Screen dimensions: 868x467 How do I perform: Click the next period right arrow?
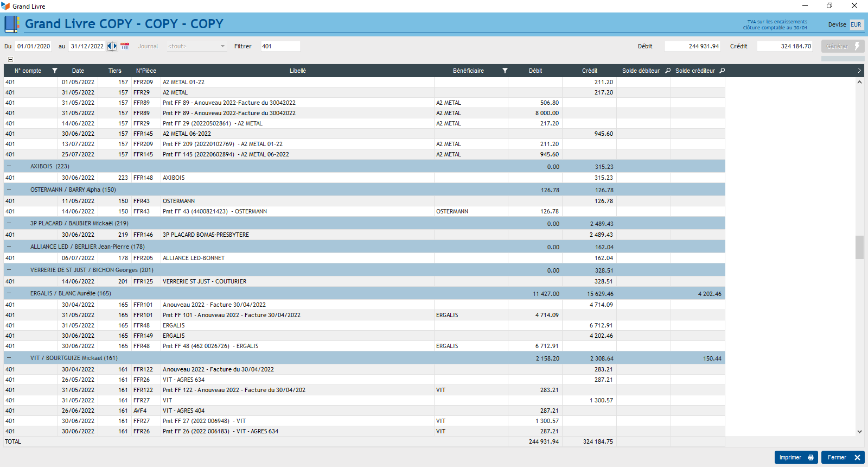[x=114, y=46]
